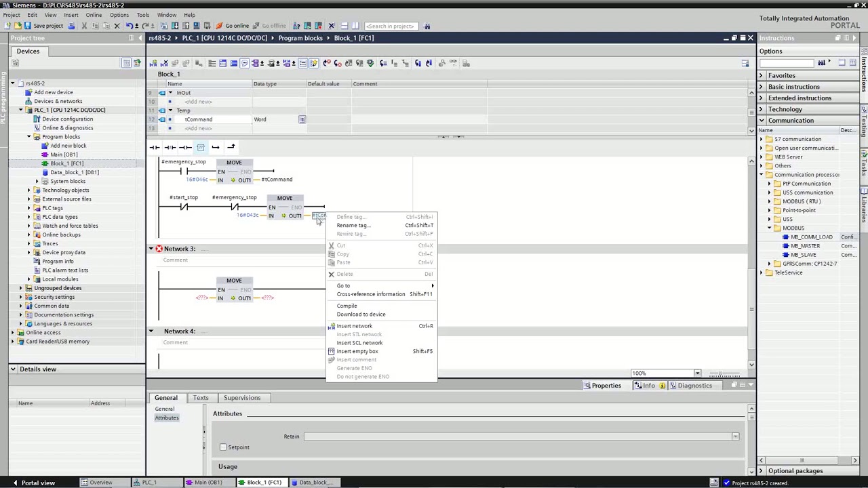Viewport: 868px width, 488px height.
Task: Click the open branch icon in LAD toolbar
Action: tap(216, 147)
